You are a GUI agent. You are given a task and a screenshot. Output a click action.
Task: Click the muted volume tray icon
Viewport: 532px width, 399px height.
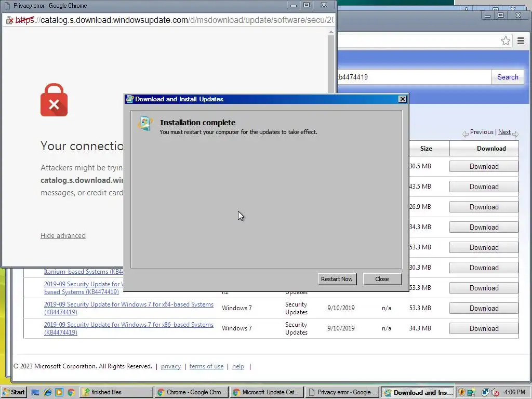pyautogui.click(x=495, y=393)
